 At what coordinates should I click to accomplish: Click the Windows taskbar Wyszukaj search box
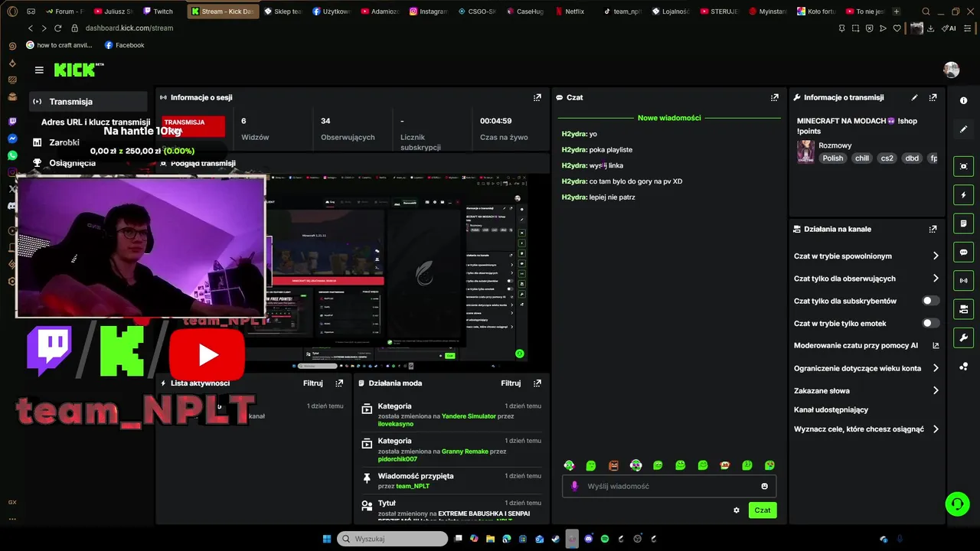392,539
